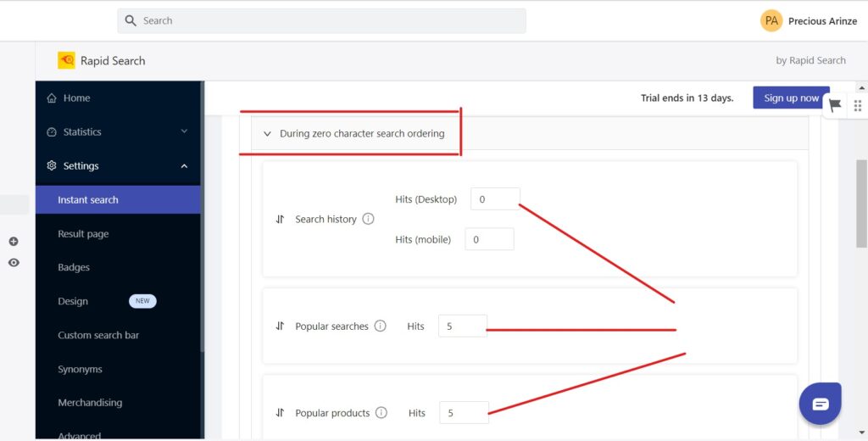Click the Popular searches info icon

pos(381,326)
